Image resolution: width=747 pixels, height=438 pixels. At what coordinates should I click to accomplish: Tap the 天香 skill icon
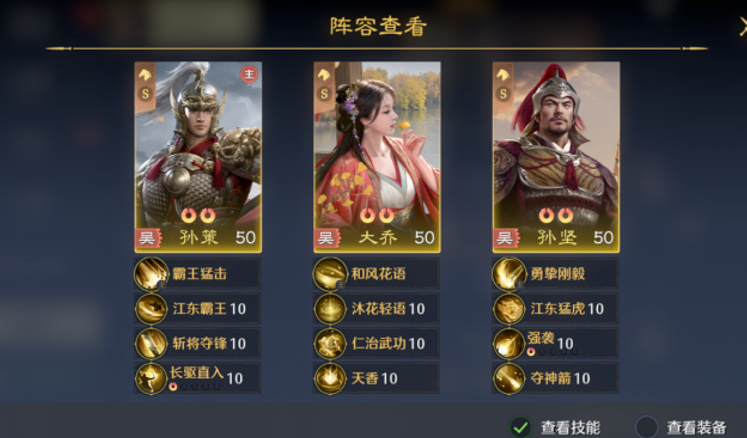point(330,378)
